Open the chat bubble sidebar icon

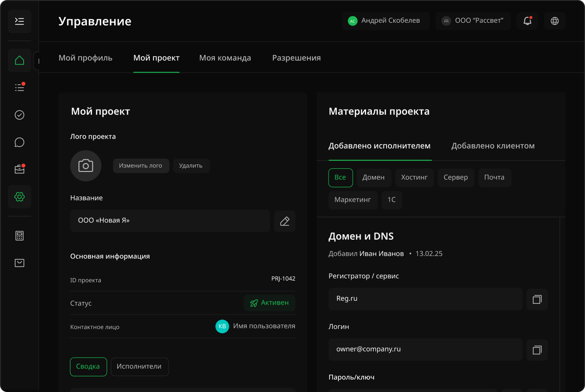pos(19,142)
